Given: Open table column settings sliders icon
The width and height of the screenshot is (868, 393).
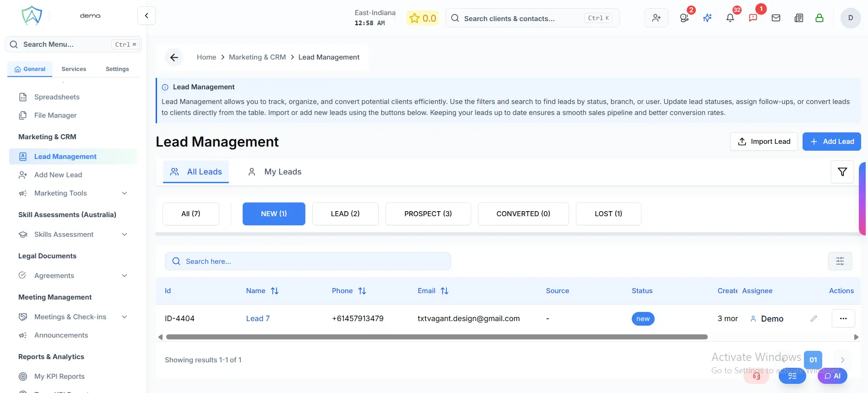Looking at the screenshot, I should (840, 261).
